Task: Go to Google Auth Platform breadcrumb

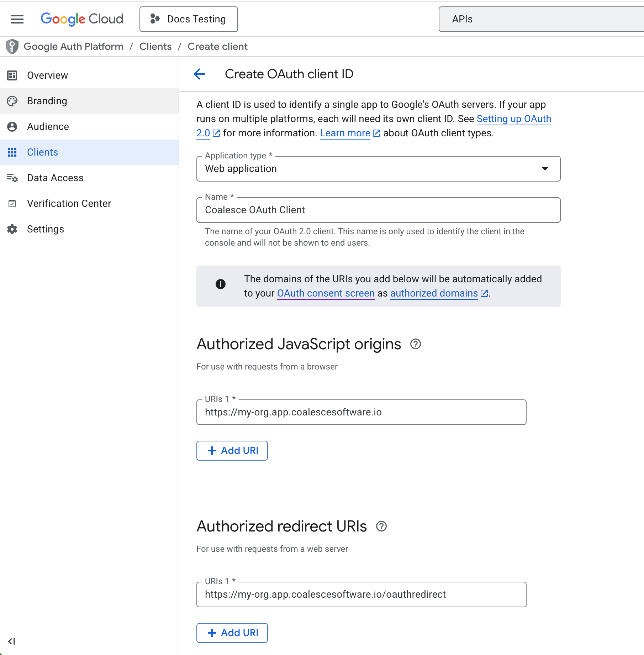Action: [73, 46]
